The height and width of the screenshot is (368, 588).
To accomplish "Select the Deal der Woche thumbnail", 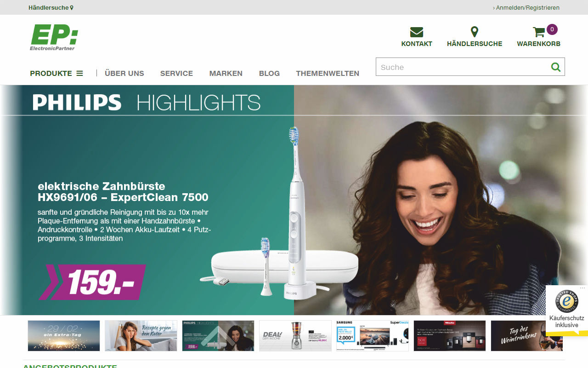I will pos(295,336).
